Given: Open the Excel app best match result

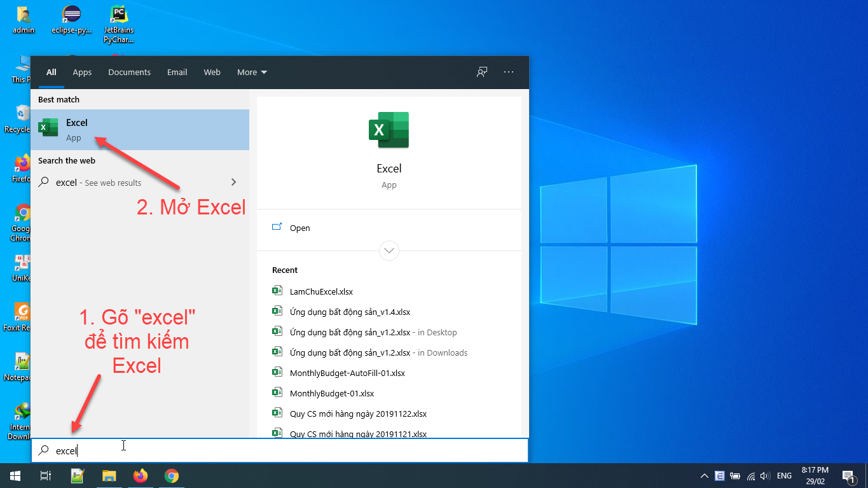Looking at the screenshot, I should click(x=140, y=130).
